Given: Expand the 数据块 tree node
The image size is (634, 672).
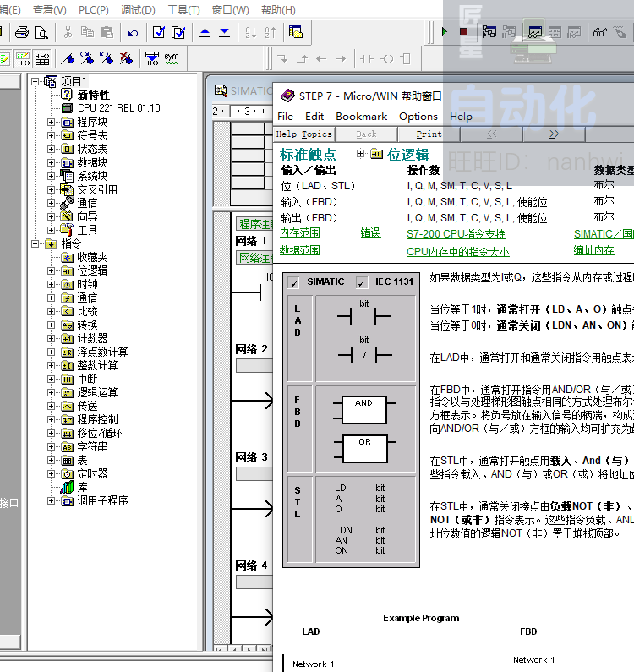Looking at the screenshot, I should pos(51,163).
